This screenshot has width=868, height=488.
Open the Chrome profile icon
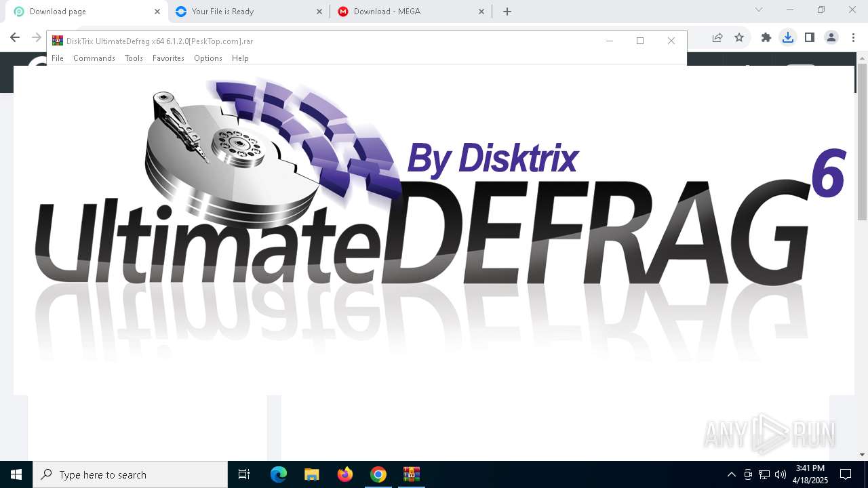click(x=831, y=38)
